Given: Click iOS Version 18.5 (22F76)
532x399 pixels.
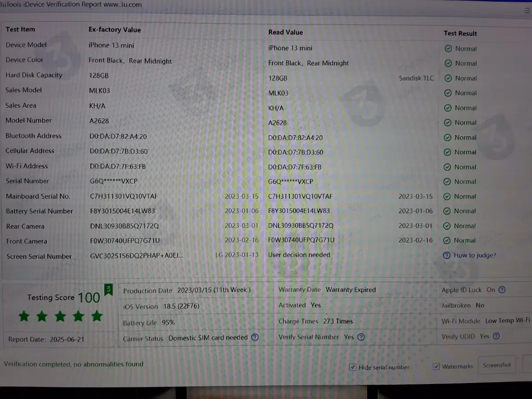Looking at the screenshot, I should [x=181, y=306].
